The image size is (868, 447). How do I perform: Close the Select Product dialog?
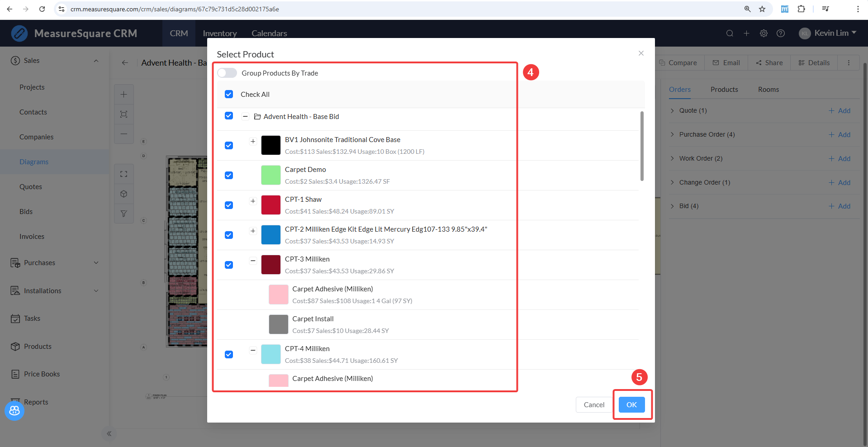(x=641, y=53)
